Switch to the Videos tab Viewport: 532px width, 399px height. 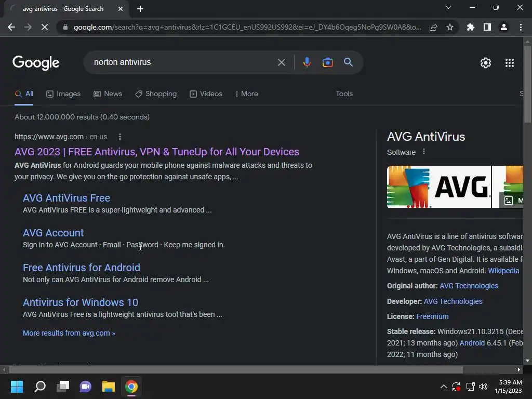(206, 94)
